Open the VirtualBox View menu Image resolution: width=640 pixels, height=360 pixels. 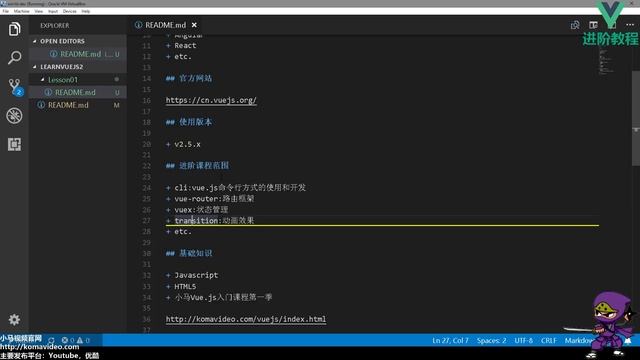coord(39,11)
